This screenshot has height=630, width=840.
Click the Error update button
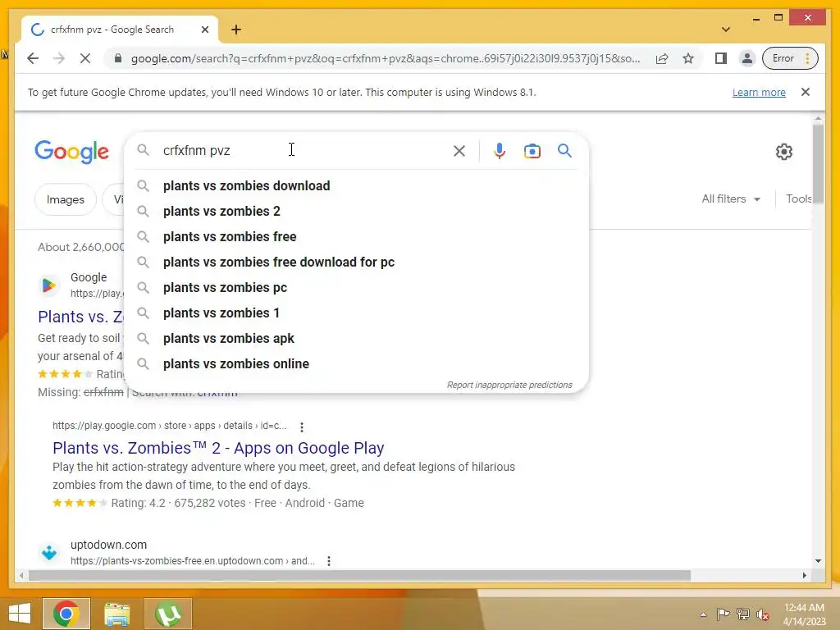[x=790, y=58]
